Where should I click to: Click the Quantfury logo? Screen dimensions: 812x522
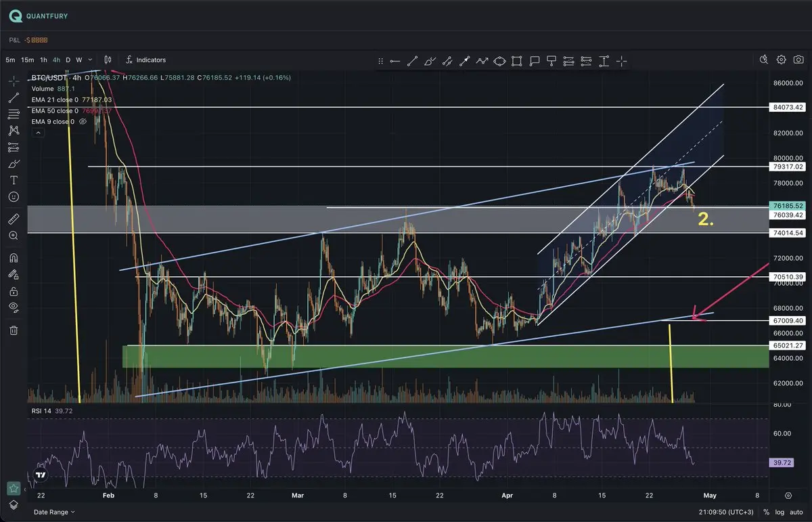pos(39,16)
